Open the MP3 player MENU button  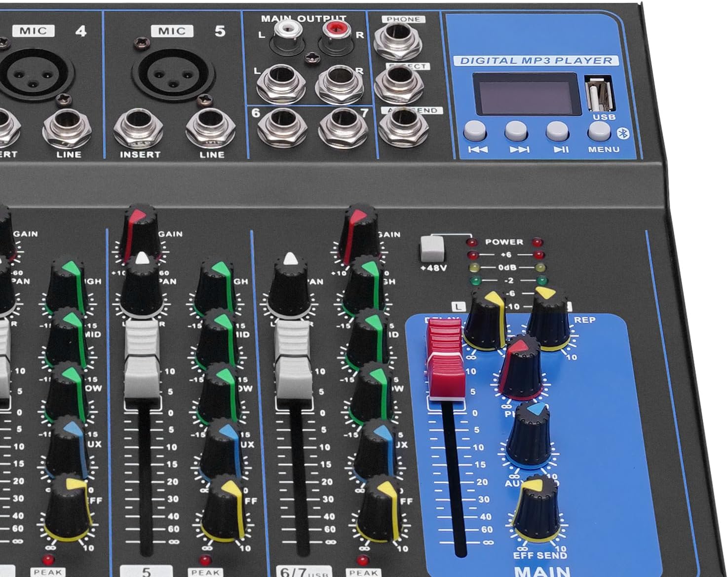[x=599, y=131]
